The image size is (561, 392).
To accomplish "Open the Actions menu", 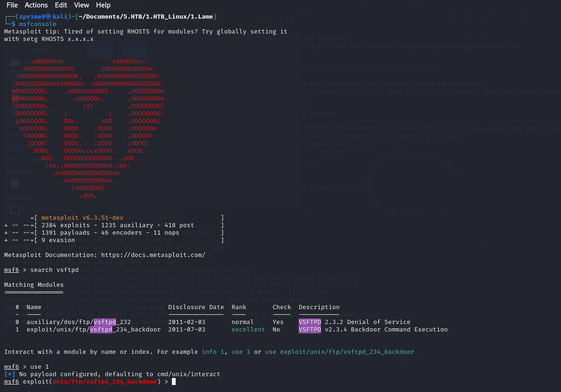I will (36, 5).
